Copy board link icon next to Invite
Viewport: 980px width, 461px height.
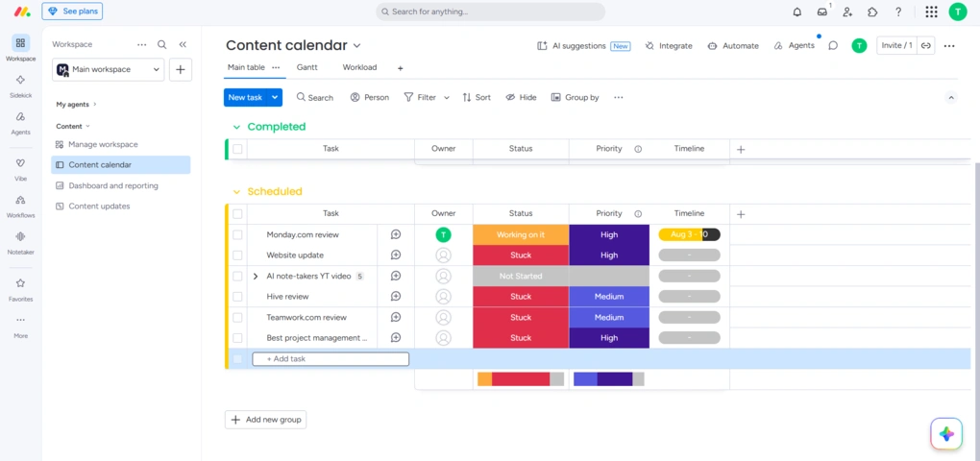click(x=926, y=45)
